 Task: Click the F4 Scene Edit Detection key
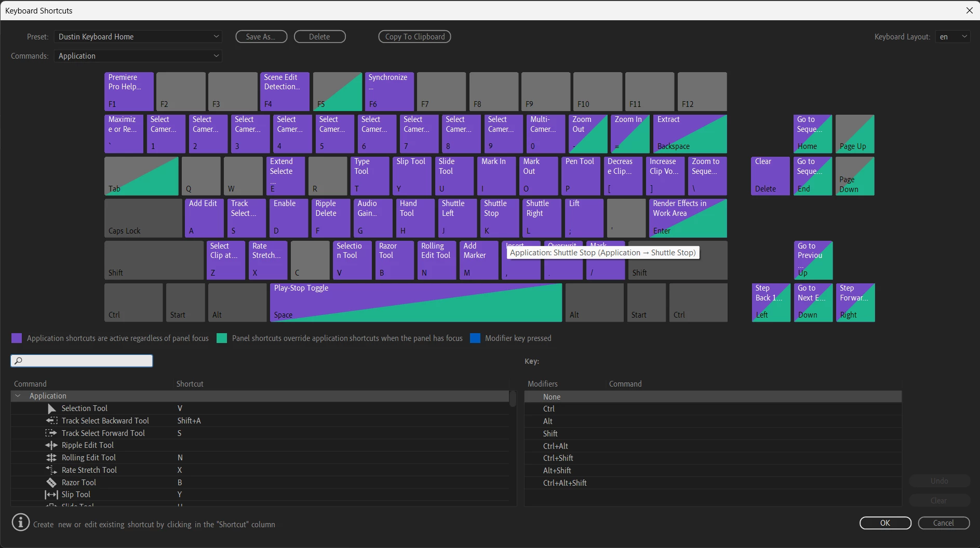click(x=285, y=91)
